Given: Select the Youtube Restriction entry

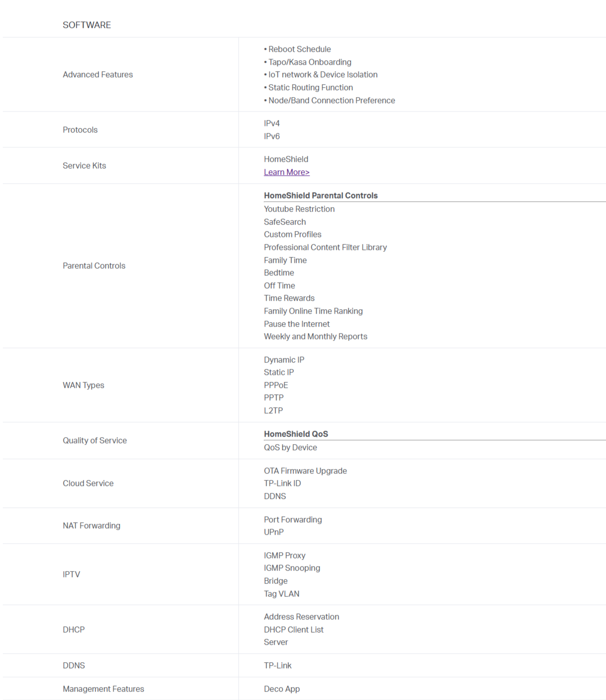Looking at the screenshot, I should click(299, 209).
